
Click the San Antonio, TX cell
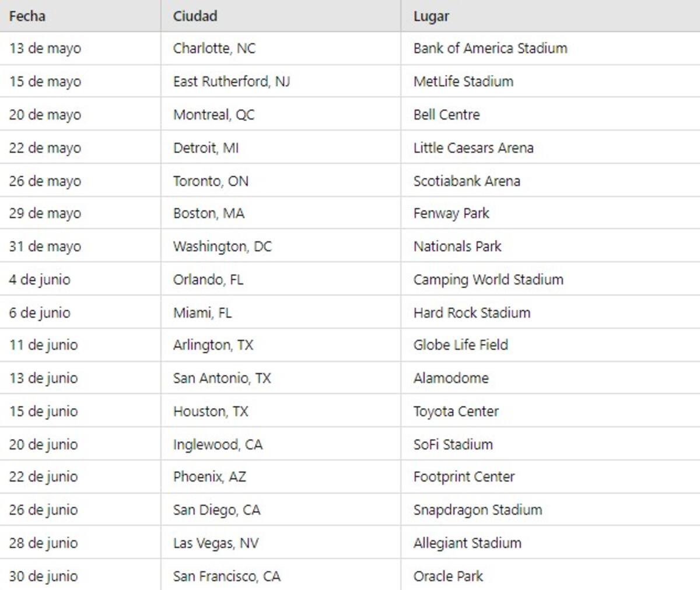pos(222,378)
